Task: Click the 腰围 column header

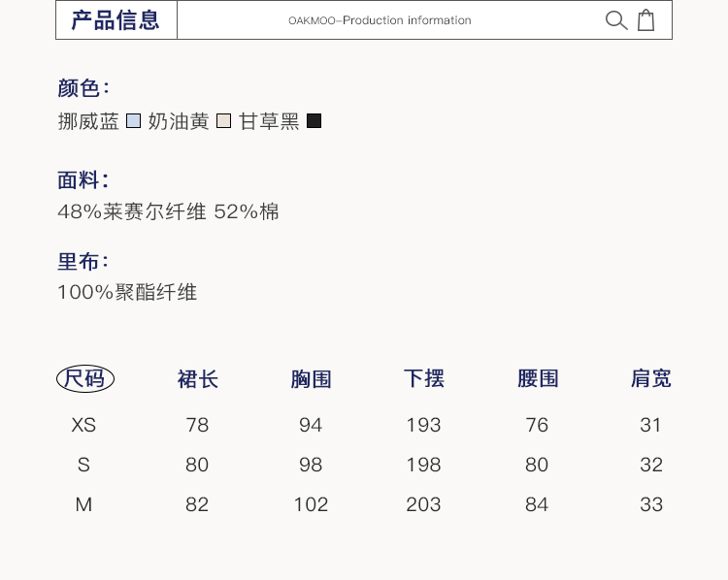Action: [x=538, y=378]
